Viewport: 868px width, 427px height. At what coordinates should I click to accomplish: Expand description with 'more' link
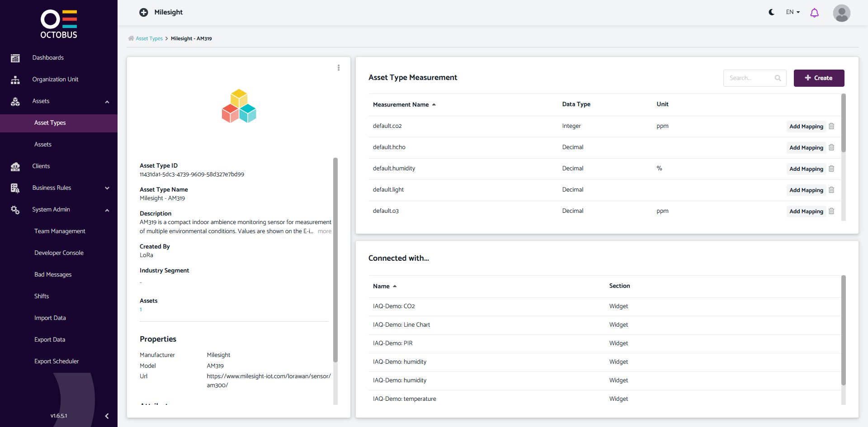[x=325, y=231]
